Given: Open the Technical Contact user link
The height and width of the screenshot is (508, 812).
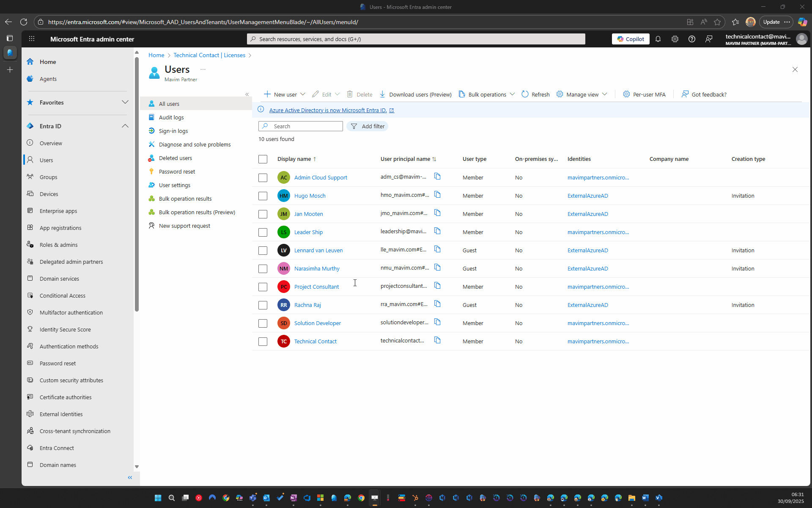Looking at the screenshot, I should pos(315,341).
